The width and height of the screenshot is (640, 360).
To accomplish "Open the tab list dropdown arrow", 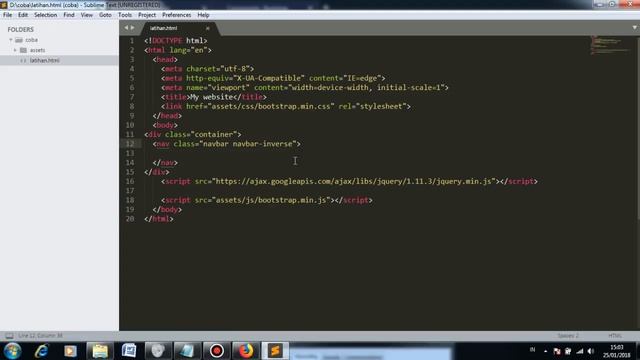I will coord(634,28).
